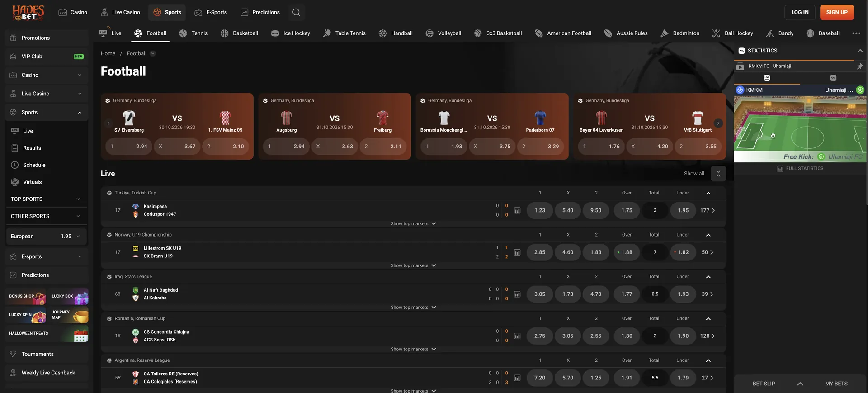Viewport: 868px width, 393px height.
Task: Go to Predictions in top navigation
Action: click(260, 12)
